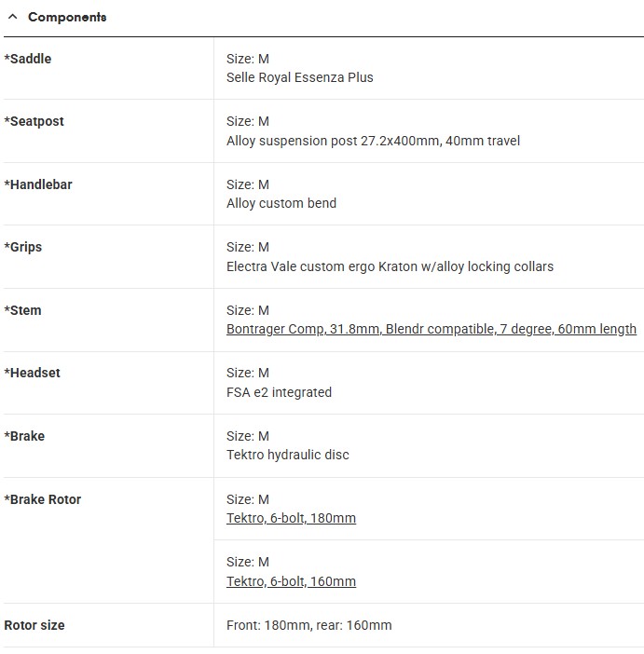The width and height of the screenshot is (644, 654).
Task: Select the Tektro hydraulic disc text
Action: coord(288,455)
